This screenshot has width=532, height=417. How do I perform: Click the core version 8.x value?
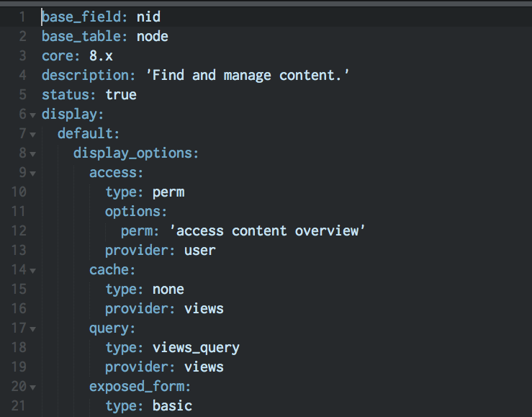101,56
